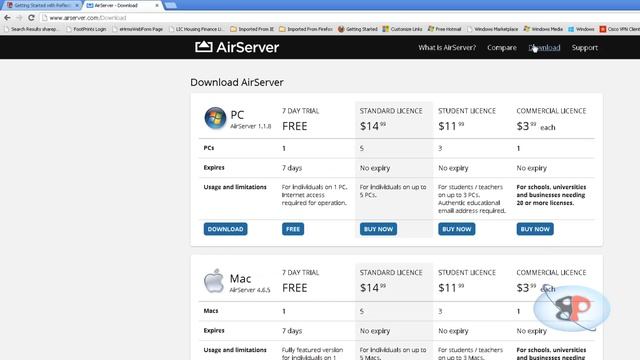Open the Getting Started bookmark
The image size is (640, 360).
tap(358, 29)
